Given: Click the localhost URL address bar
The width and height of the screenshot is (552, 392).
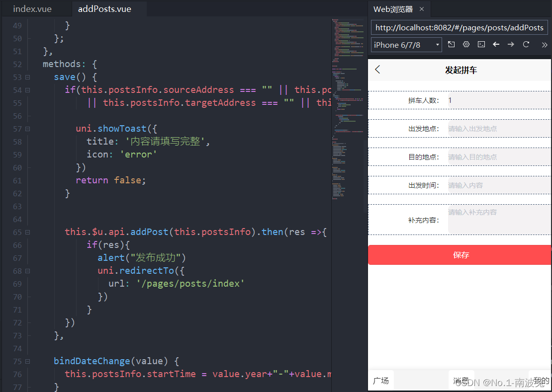Looking at the screenshot, I should pyautogui.click(x=460, y=27).
